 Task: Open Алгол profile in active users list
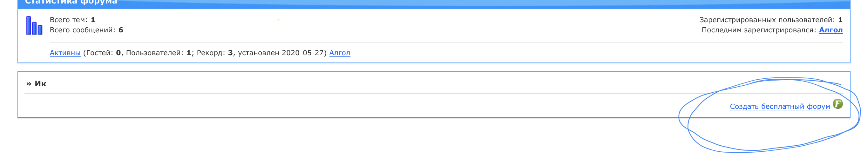pos(340,53)
